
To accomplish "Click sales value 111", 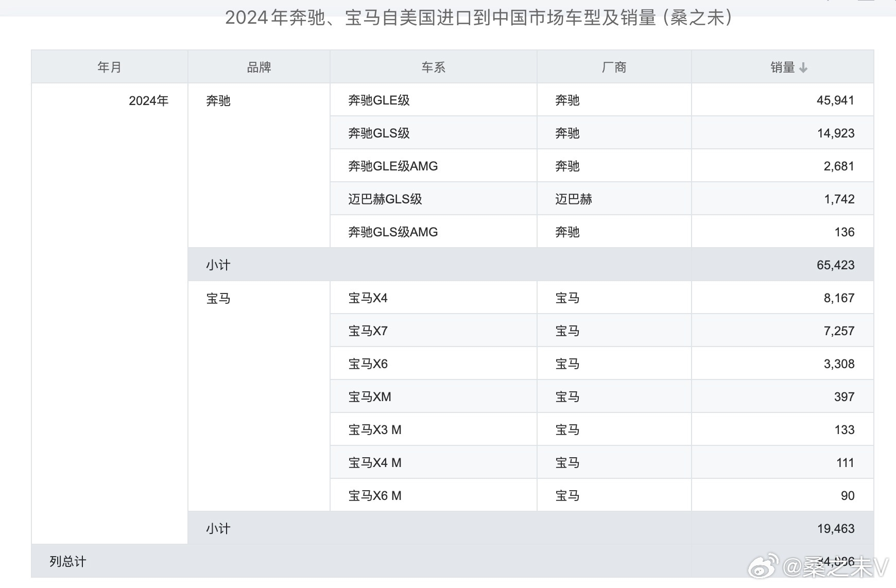I will click(x=845, y=463).
